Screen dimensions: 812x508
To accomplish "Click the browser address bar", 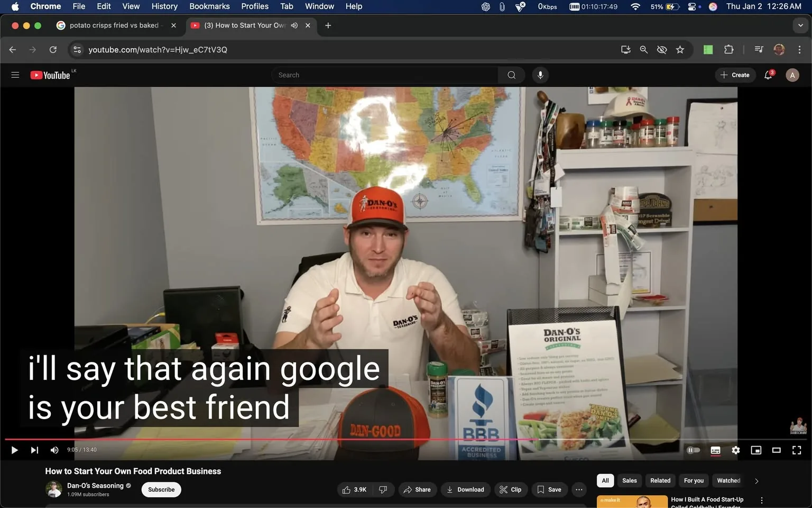I will (x=158, y=49).
